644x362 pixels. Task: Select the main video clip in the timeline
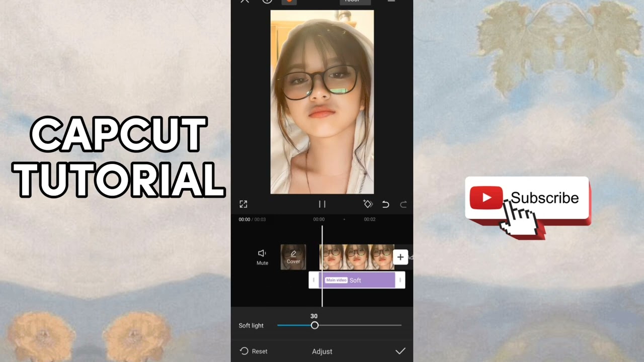tap(357, 257)
